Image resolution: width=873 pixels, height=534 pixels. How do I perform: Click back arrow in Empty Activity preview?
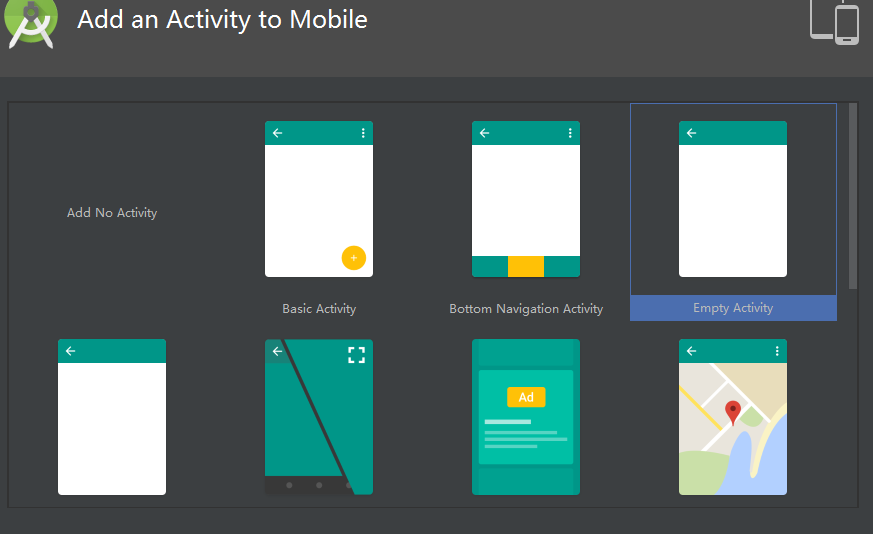[691, 133]
